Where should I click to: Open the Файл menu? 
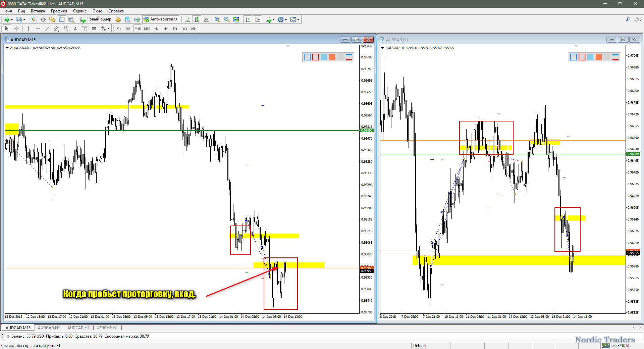pyautogui.click(x=7, y=11)
